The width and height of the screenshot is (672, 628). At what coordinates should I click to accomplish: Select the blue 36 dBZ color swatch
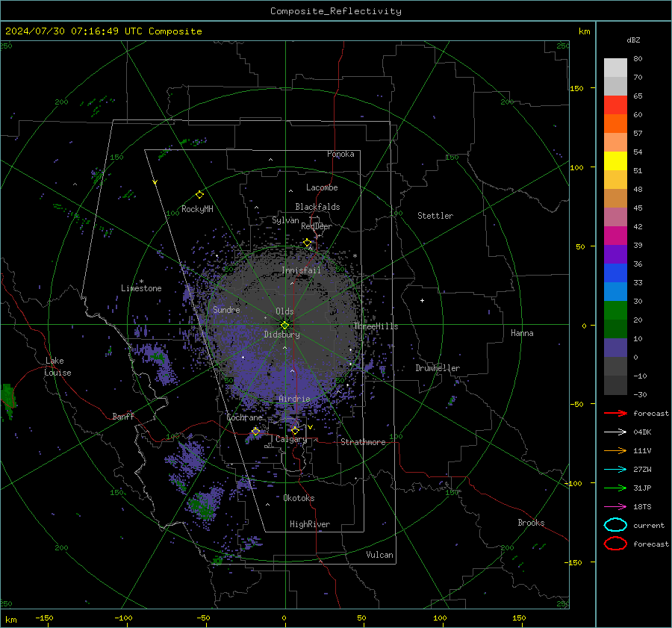615,273
